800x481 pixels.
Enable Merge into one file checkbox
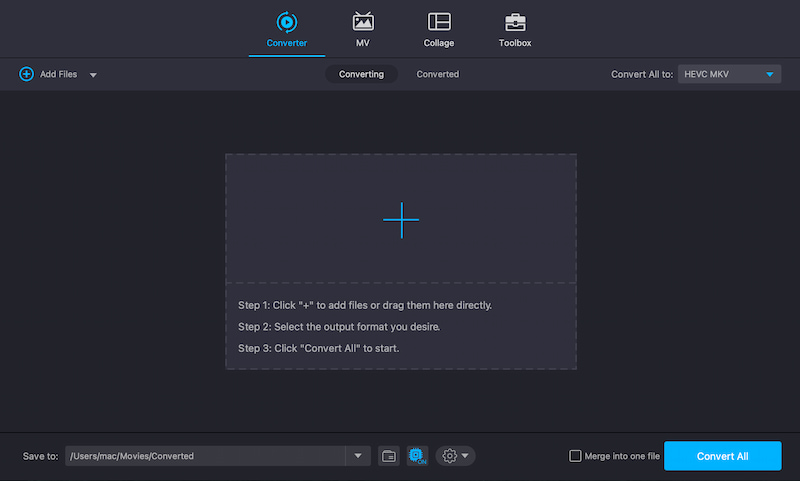[x=575, y=455]
